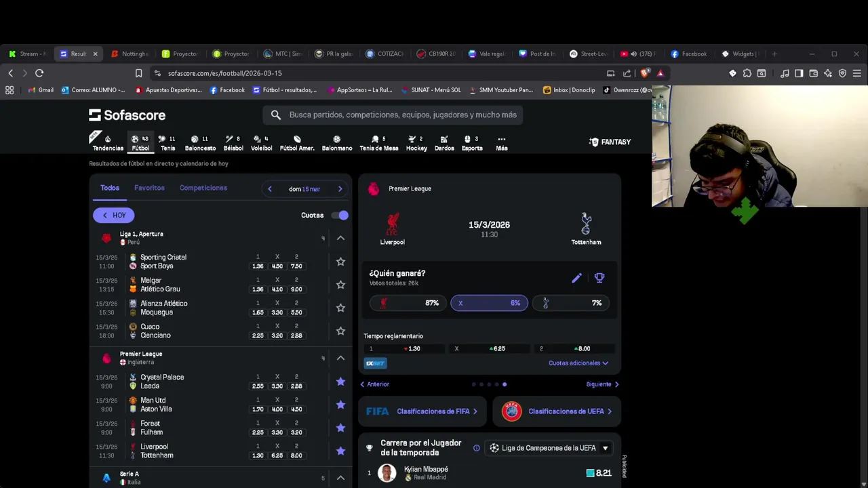
Task: Collapse the Premier League section
Action: click(x=340, y=358)
